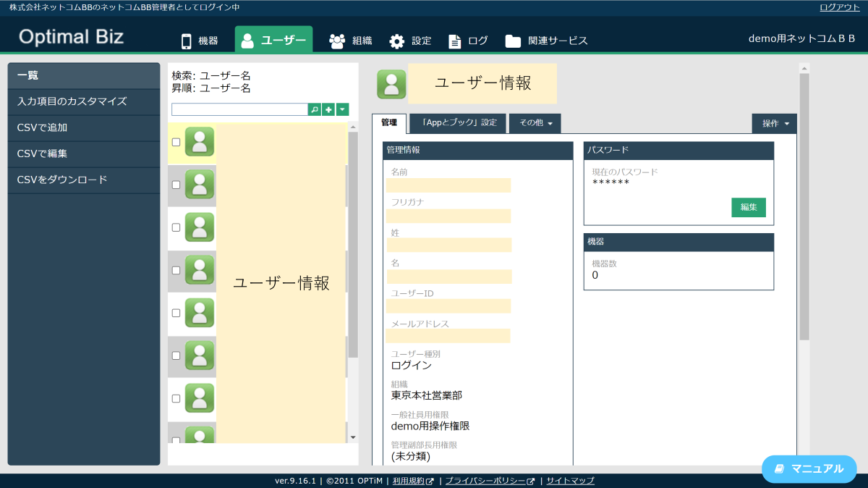Click the people group icon beside 組織
The width and height of the screenshot is (868, 488).
tap(337, 41)
